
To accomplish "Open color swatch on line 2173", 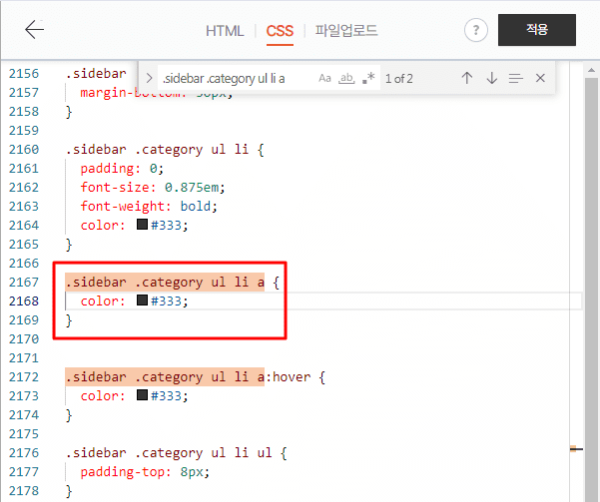I will [142, 395].
